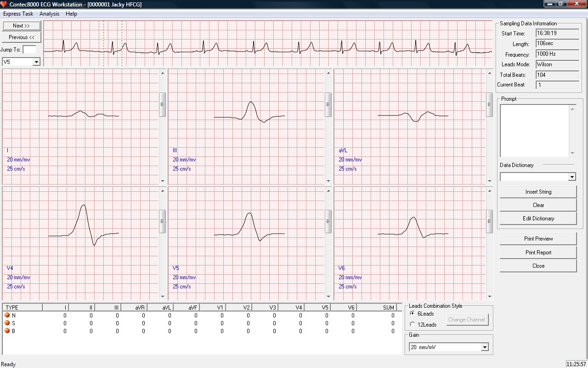Click the orange N beat type icon
Image resolution: width=588 pixels, height=368 pixels.
pos(7,315)
